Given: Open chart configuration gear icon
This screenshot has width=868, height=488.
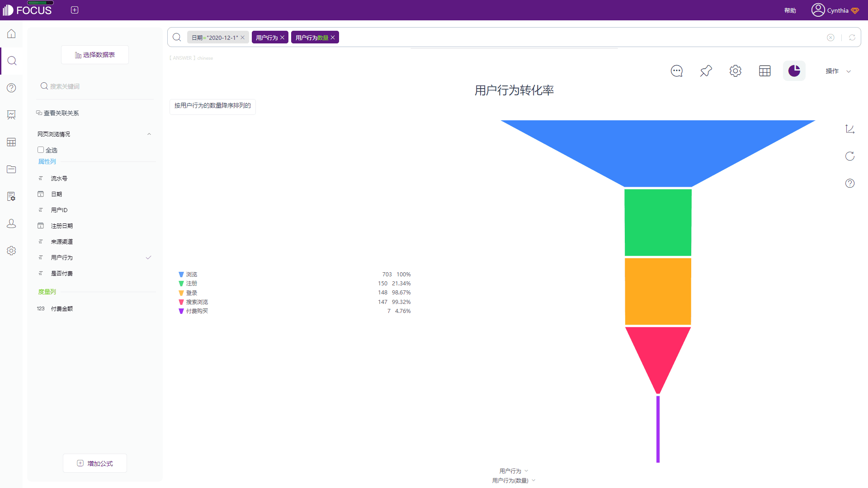Looking at the screenshot, I should (x=736, y=71).
